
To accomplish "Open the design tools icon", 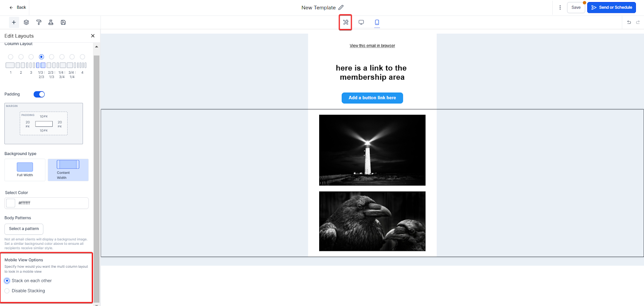I will point(345,23).
